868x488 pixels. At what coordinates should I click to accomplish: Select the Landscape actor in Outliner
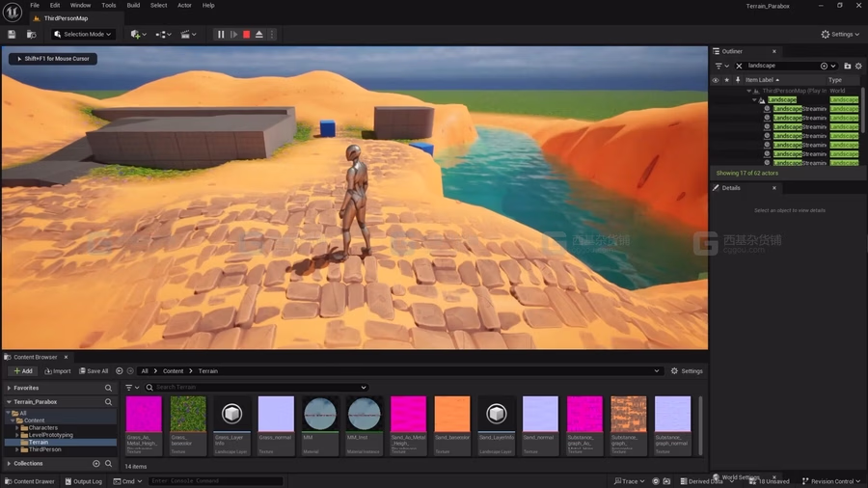click(782, 100)
